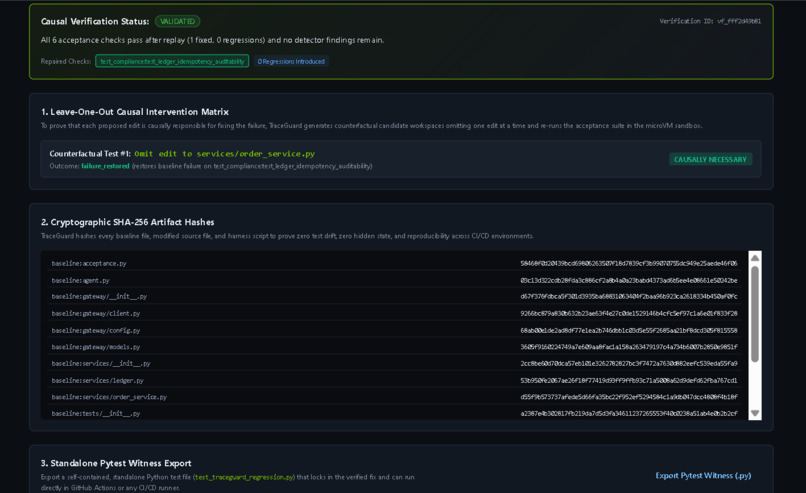Screen dimensions: 806x493
Task: Click the CAUSALLY NECESSARY badge
Action: click(710, 159)
